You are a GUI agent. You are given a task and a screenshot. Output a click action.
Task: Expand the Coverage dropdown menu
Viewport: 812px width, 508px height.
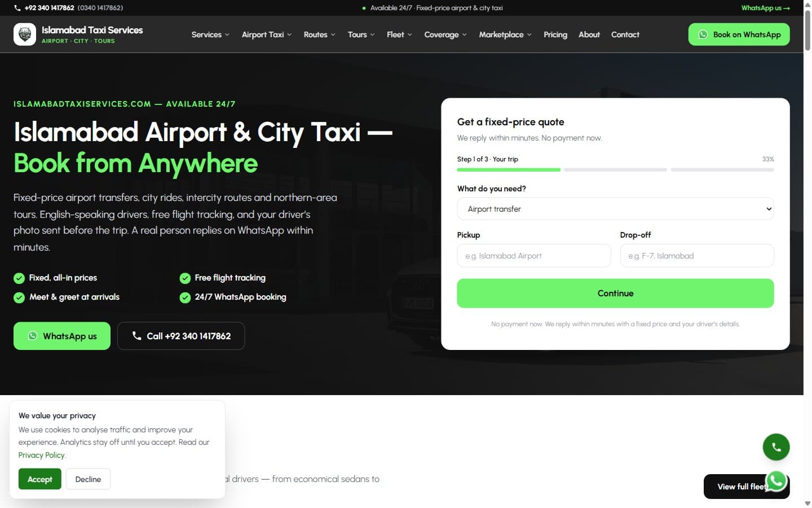[445, 34]
